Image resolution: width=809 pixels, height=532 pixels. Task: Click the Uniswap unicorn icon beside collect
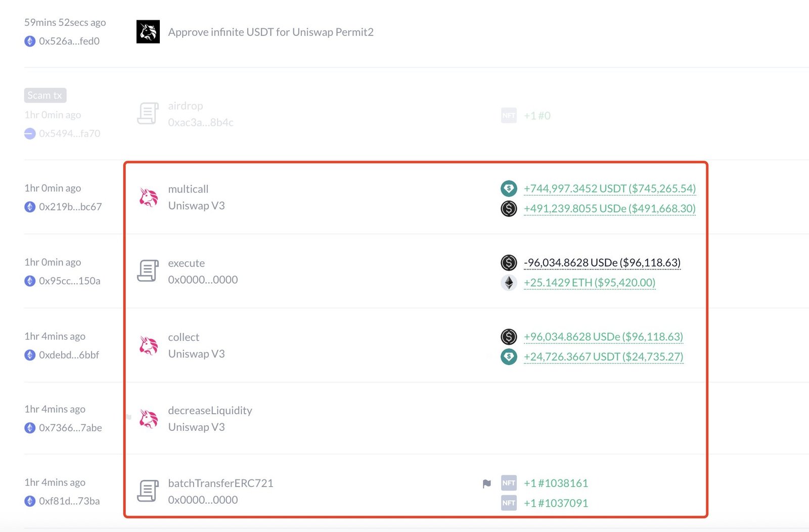pos(148,345)
